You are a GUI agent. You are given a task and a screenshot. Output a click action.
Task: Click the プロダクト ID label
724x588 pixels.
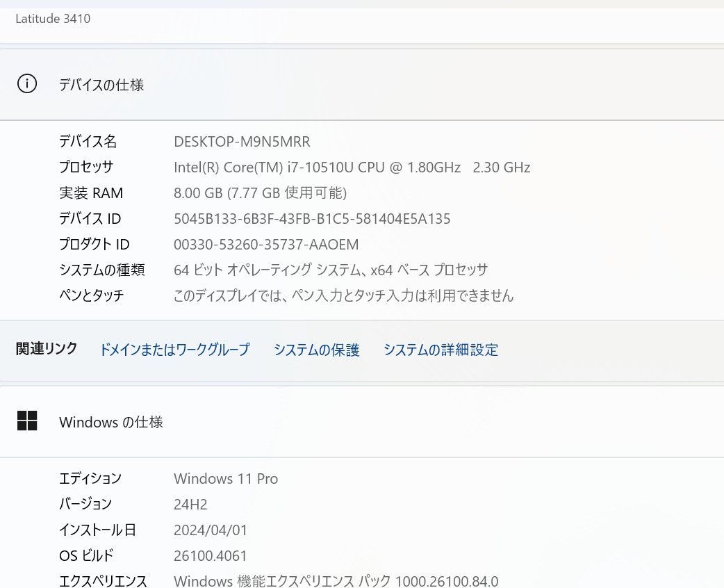pyautogui.click(x=94, y=244)
